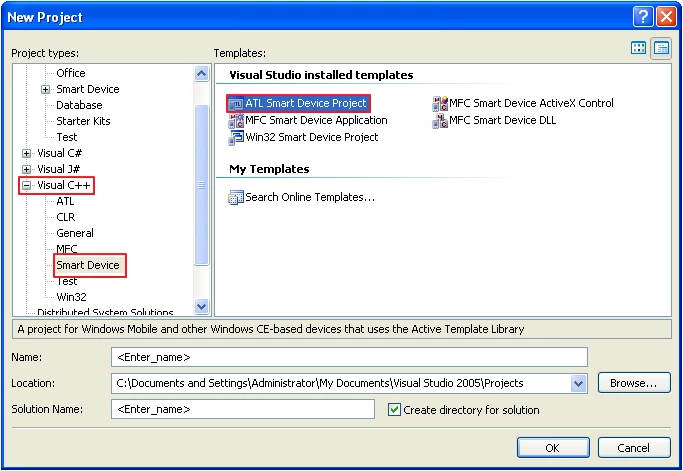Select Smart Device under Visual C++
This screenshot has width=683, height=471.
(88, 265)
